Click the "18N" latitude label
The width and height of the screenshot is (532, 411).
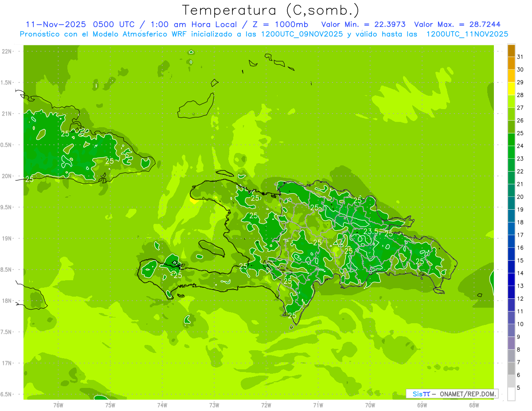6,301
